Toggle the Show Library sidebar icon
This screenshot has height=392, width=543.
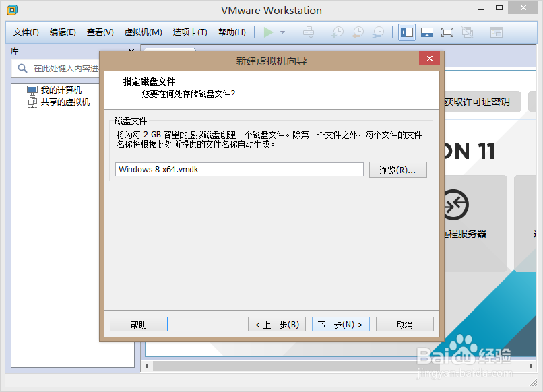tap(406, 32)
